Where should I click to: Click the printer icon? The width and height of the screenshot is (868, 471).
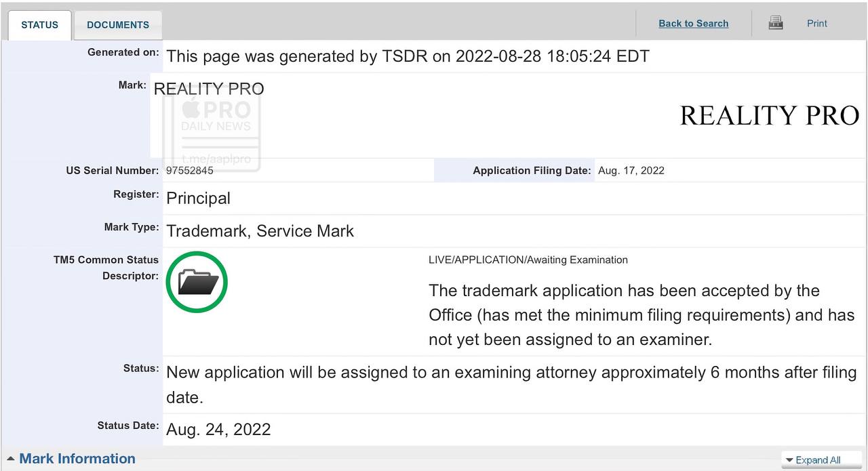[x=776, y=23]
